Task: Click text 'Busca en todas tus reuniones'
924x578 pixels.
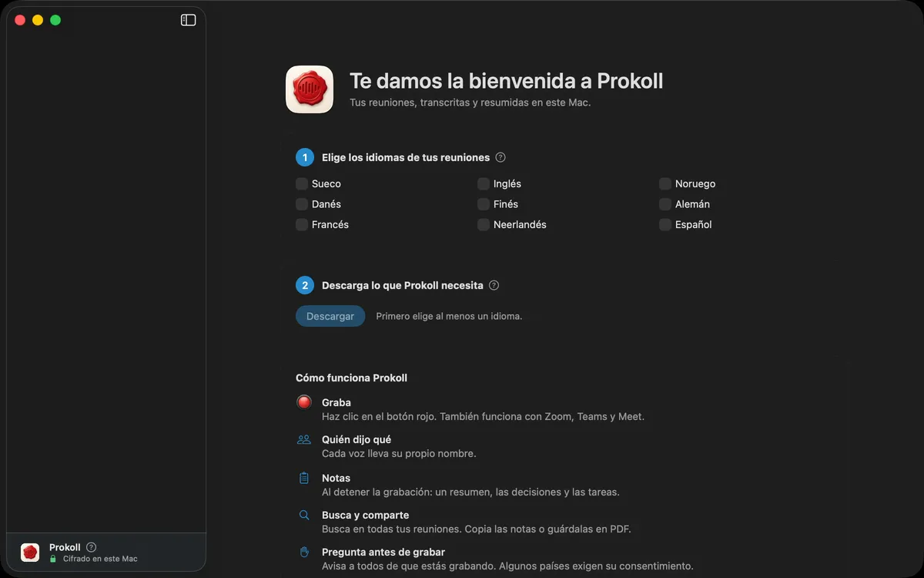Action: click(392, 529)
